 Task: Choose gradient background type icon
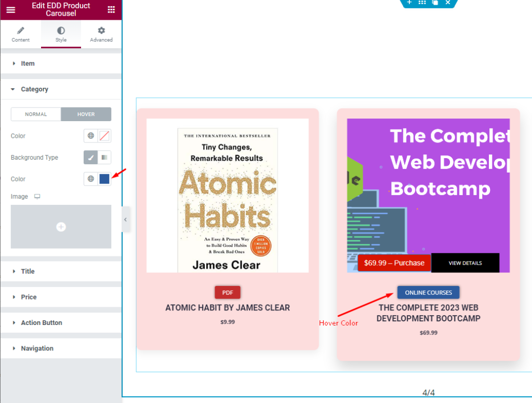104,158
